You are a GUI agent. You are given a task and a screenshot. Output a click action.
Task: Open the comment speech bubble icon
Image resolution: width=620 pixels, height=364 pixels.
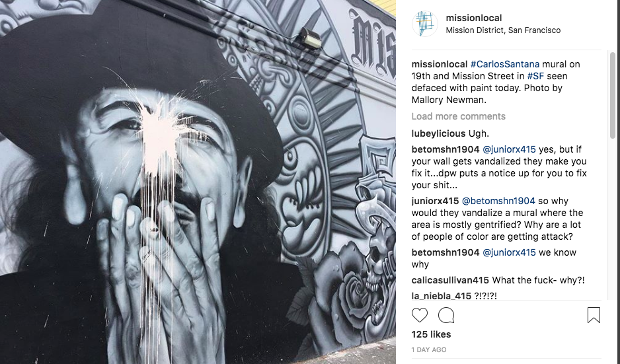coord(446,315)
